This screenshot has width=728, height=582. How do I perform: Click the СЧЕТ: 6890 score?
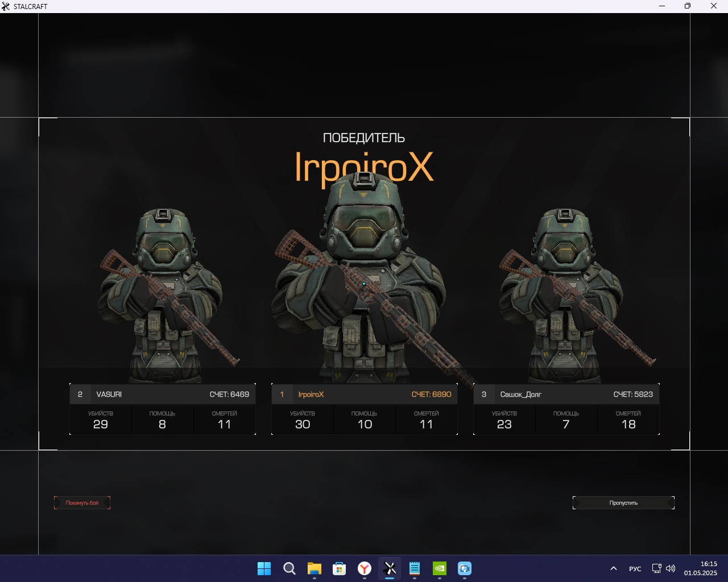pos(432,394)
